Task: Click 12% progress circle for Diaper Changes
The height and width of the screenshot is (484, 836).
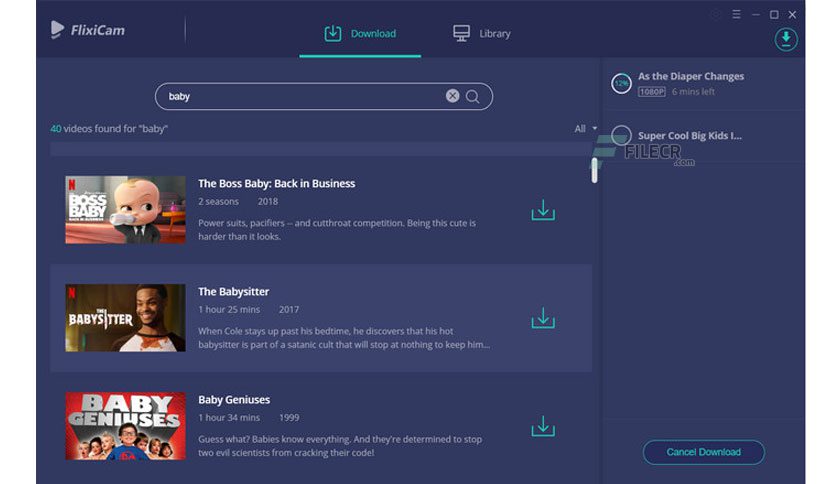Action: click(622, 84)
